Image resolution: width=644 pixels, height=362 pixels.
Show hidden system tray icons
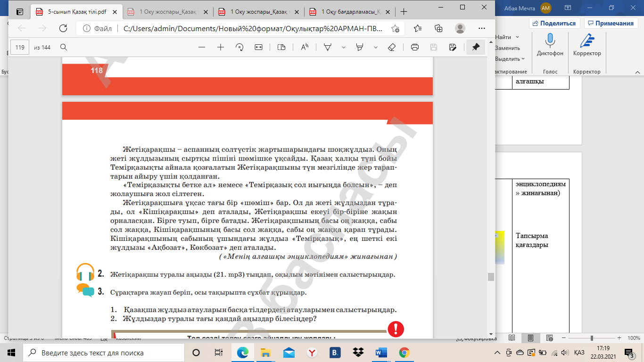tap(497, 353)
